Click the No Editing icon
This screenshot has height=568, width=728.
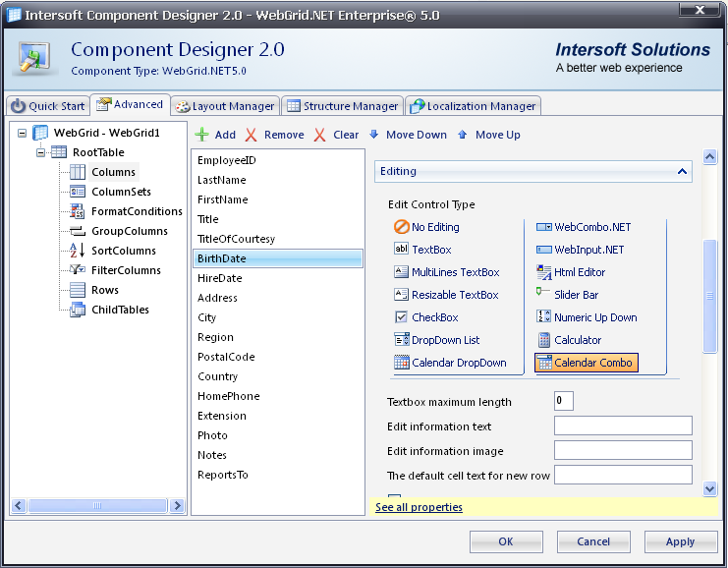click(x=401, y=227)
